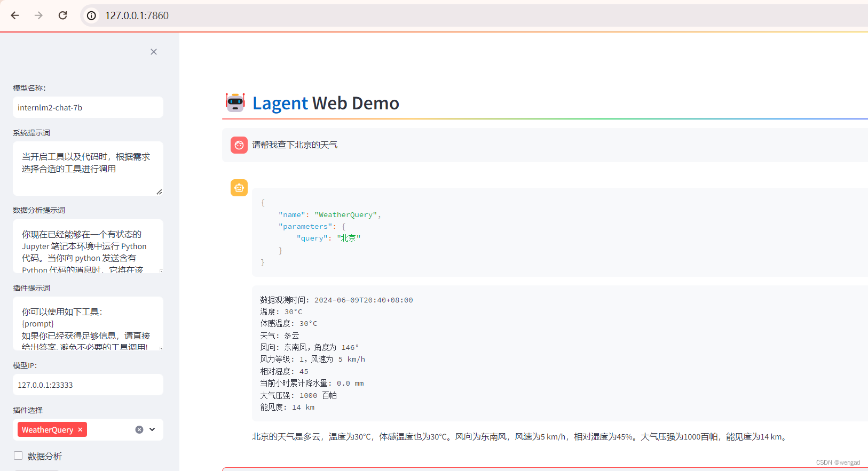Click the Lagent Web Demo heading
This screenshot has width=868, height=471.
point(326,103)
